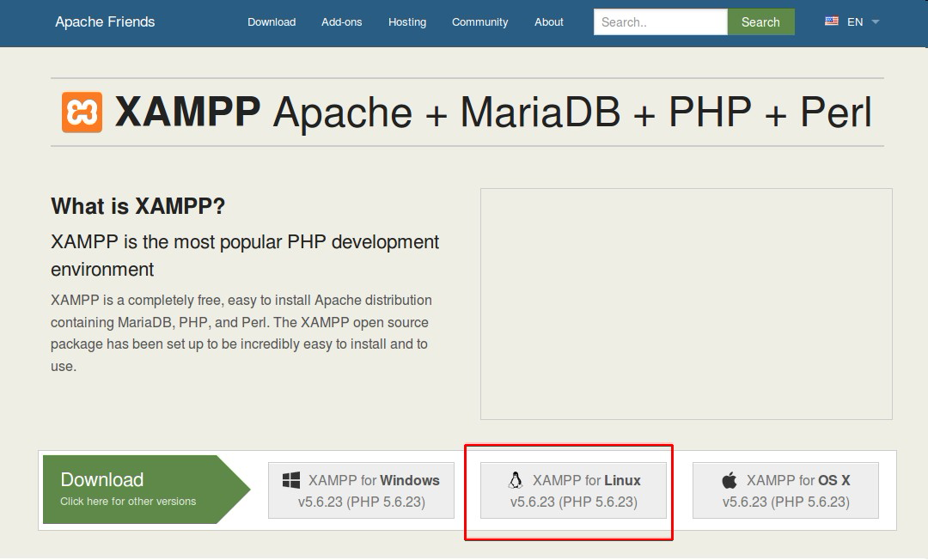Click green Download other versions banner
This screenshot has width=928, height=560.
tap(146, 490)
